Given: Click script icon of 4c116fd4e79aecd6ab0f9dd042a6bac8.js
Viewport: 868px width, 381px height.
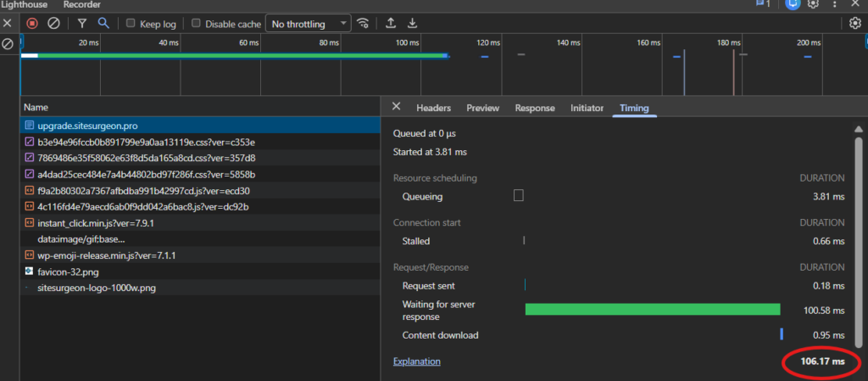Looking at the screenshot, I should coord(30,206).
